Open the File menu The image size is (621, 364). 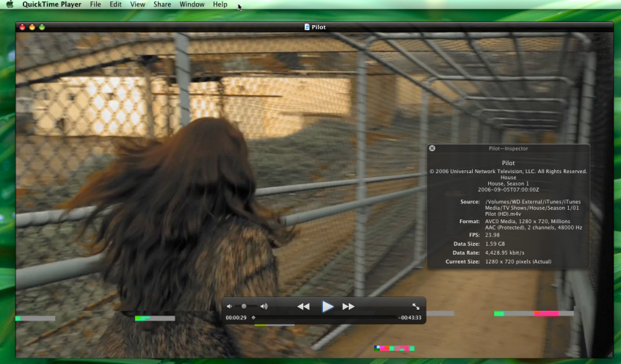click(x=95, y=4)
